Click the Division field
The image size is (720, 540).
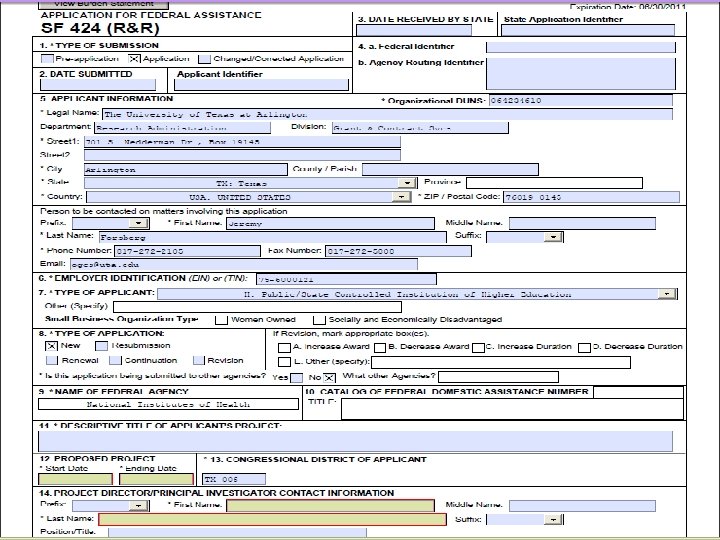[420, 128]
